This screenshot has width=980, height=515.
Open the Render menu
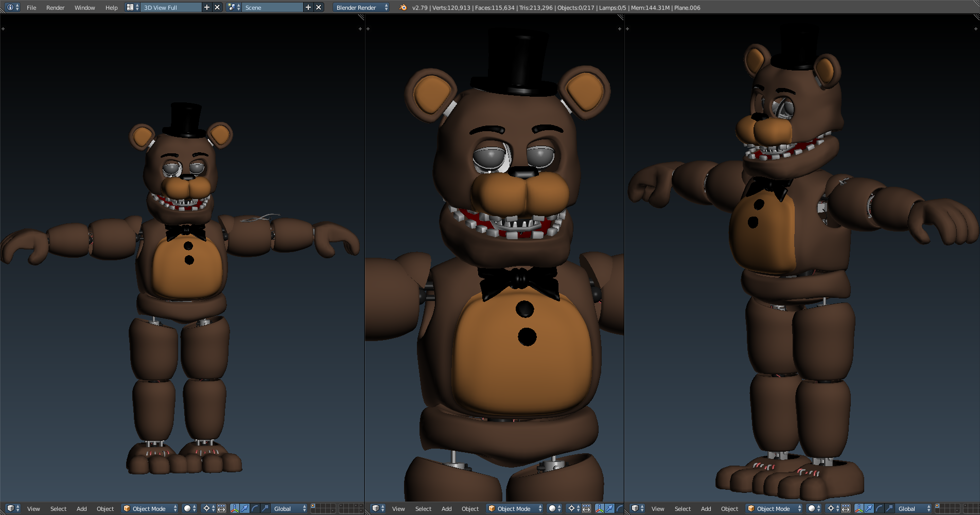(x=56, y=8)
